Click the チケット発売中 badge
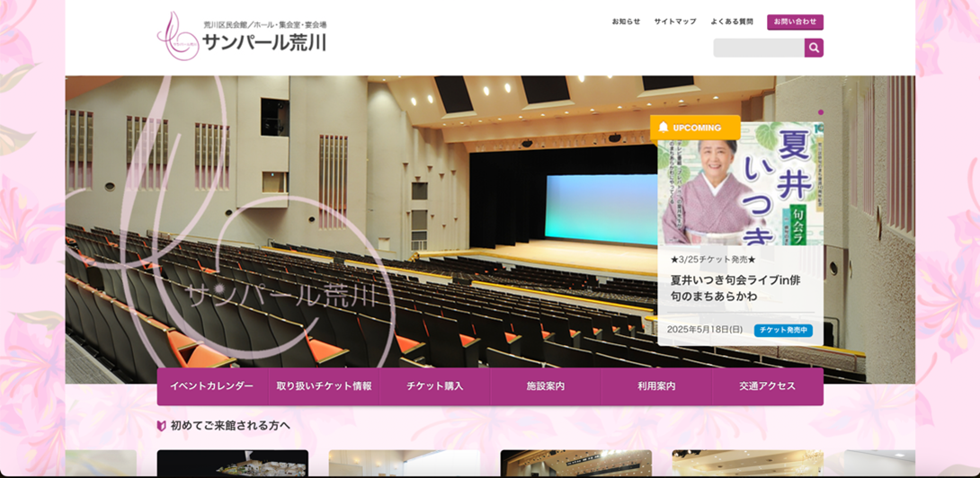 (783, 330)
